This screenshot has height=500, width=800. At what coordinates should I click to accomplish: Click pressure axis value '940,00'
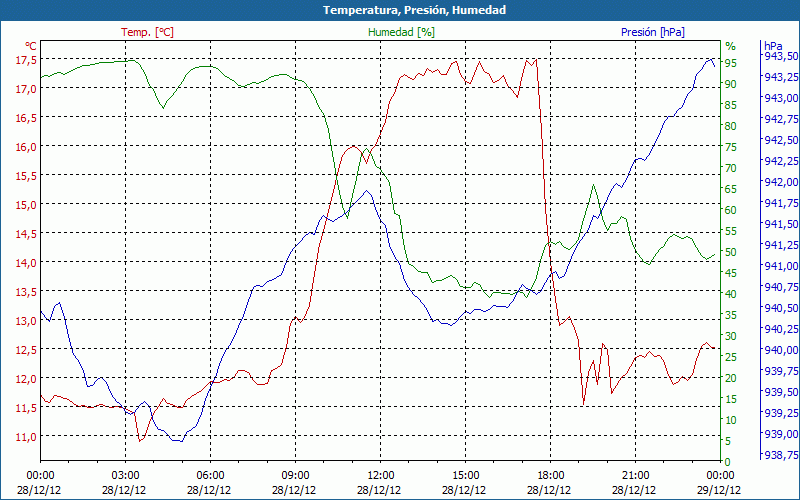[x=782, y=349]
